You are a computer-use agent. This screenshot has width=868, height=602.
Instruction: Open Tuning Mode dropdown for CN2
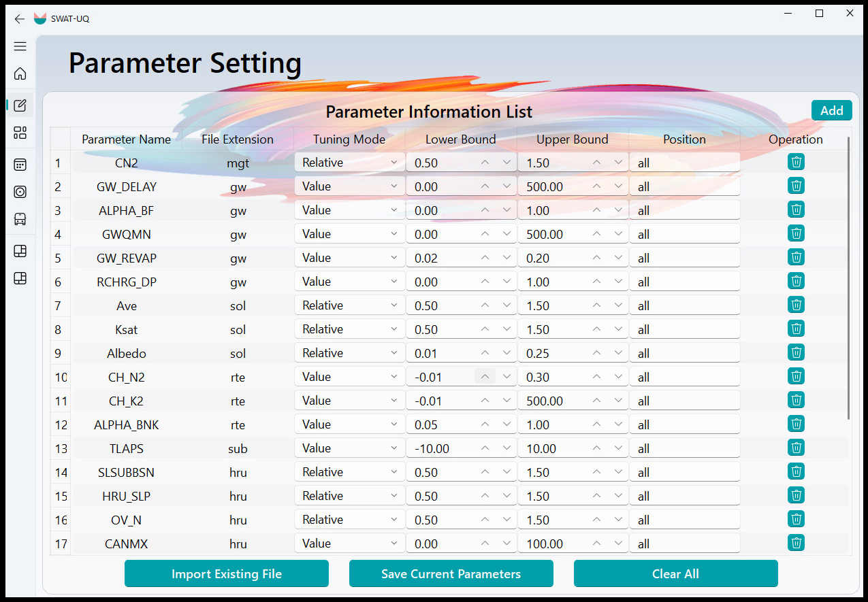coord(349,163)
